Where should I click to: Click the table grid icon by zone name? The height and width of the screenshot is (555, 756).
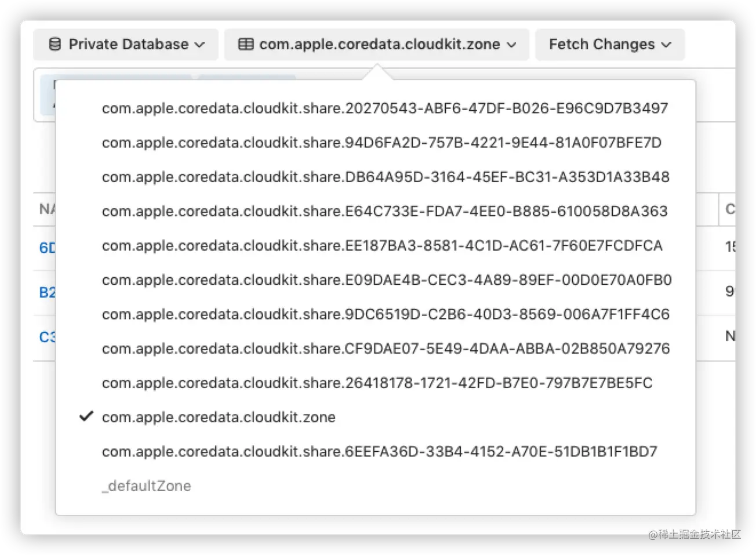click(x=246, y=45)
